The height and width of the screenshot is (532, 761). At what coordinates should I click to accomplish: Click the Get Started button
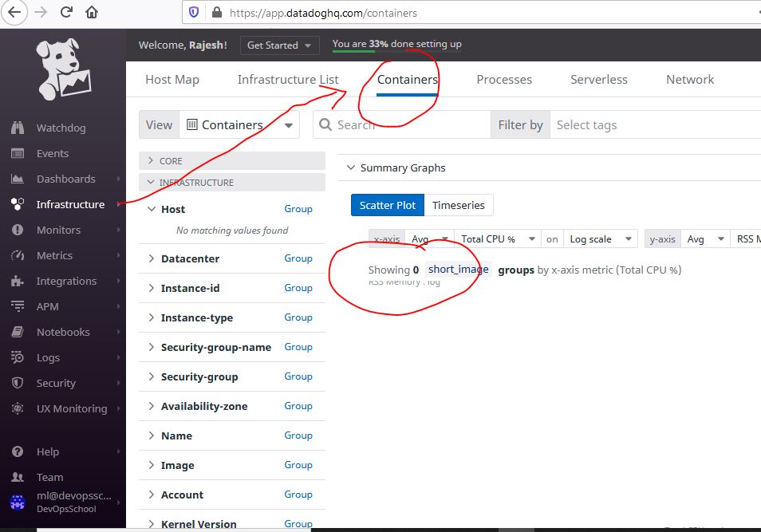(x=279, y=45)
